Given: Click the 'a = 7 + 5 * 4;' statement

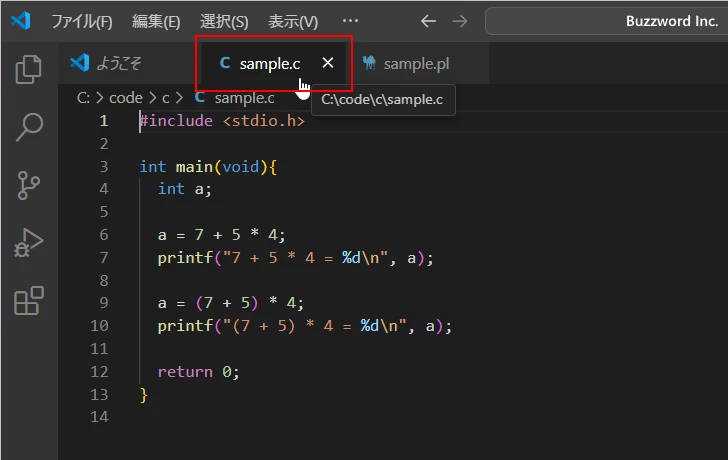Looking at the screenshot, I should pyautogui.click(x=221, y=234).
